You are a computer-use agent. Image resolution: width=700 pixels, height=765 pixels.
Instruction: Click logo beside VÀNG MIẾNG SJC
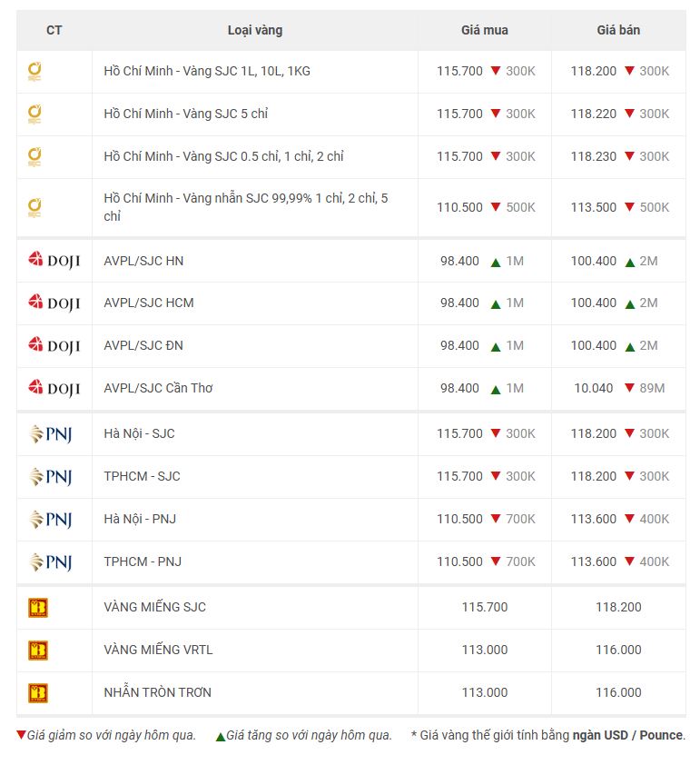point(38,608)
